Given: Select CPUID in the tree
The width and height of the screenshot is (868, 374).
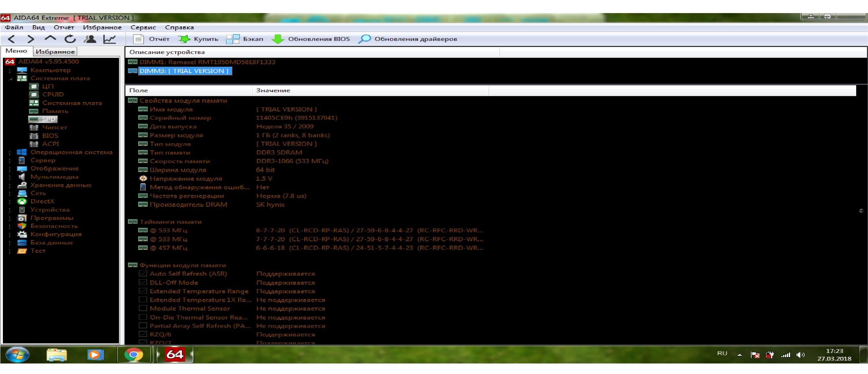Looking at the screenshot, I should click(53, 94).
